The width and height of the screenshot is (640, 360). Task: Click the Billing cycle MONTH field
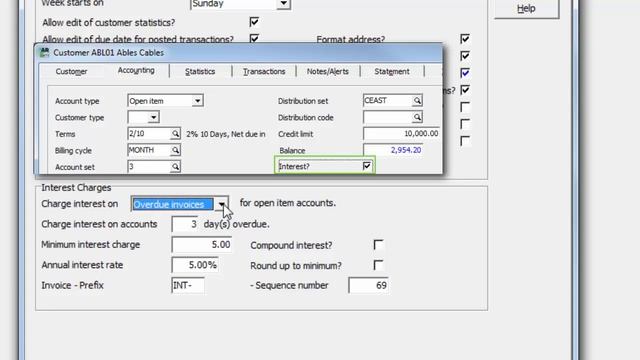(x=149, y=150)
